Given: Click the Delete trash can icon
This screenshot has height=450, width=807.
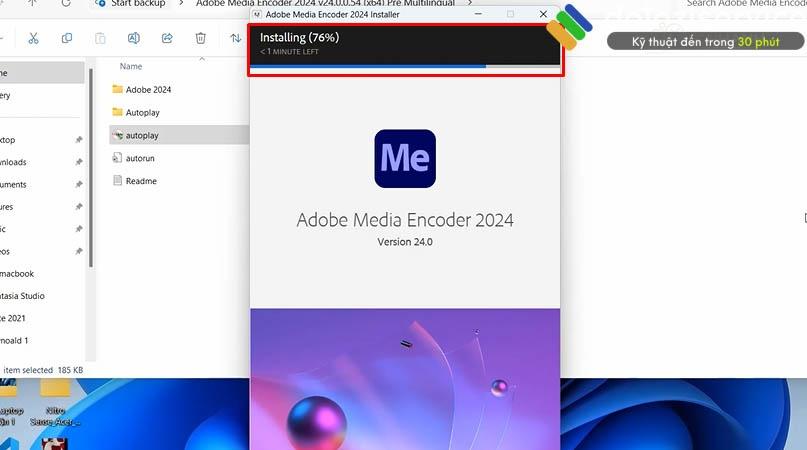Looking at the screenshot, I should click(201, 38).
